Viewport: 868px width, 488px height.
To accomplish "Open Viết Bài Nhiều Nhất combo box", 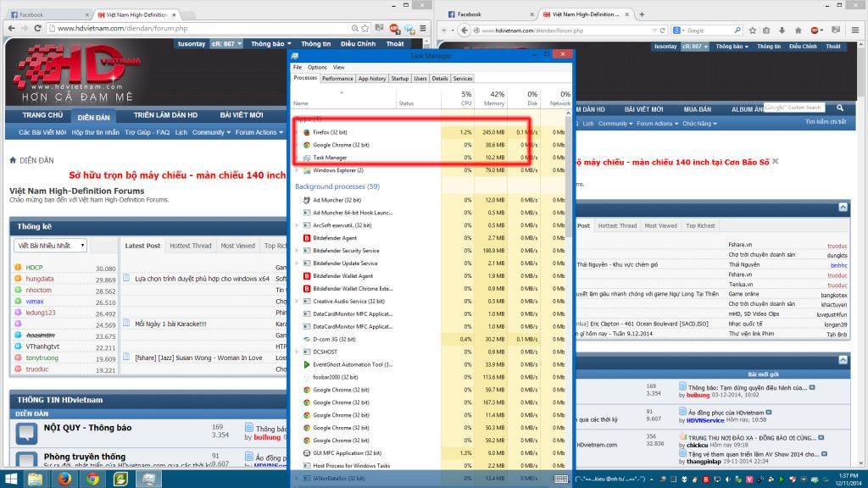I will pyautogui.click(x=50, y=246).
